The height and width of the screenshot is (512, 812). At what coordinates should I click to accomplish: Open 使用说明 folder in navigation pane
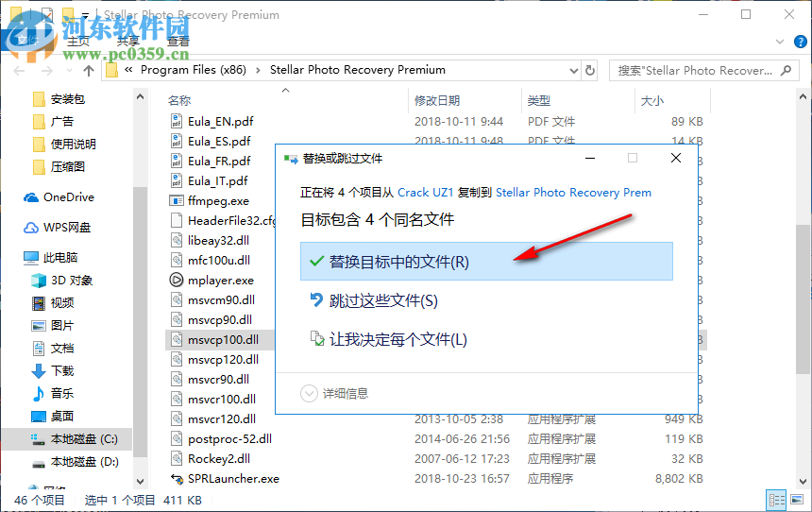click(74, 144)
